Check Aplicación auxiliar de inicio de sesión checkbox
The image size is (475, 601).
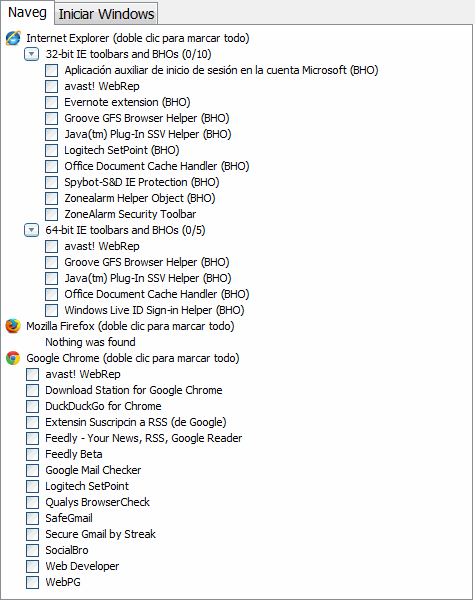tap(51, 71)
